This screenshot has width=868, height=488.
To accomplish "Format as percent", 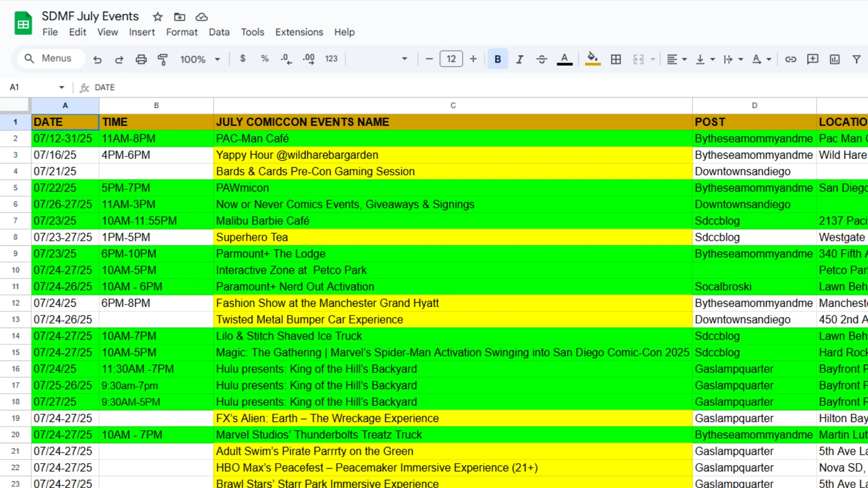I will pos(264,59).
